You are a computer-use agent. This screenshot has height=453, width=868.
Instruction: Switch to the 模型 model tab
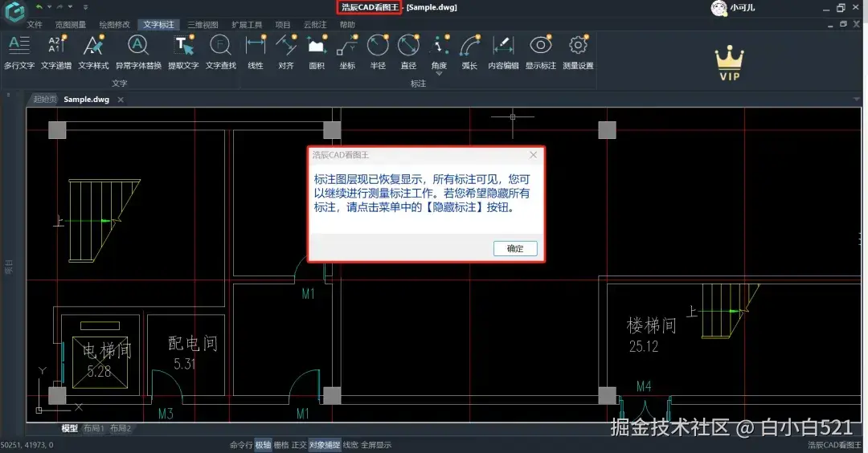click(70, 428)
